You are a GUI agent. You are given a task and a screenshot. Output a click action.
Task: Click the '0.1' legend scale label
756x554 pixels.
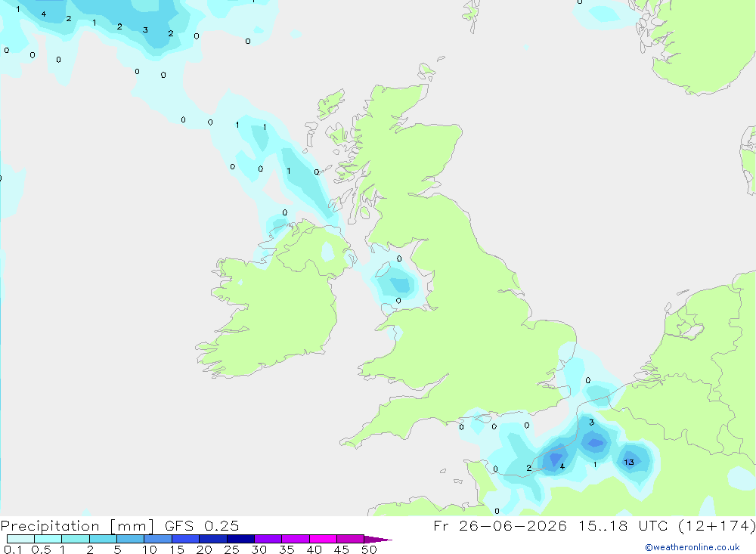click(x=13, y=549)
